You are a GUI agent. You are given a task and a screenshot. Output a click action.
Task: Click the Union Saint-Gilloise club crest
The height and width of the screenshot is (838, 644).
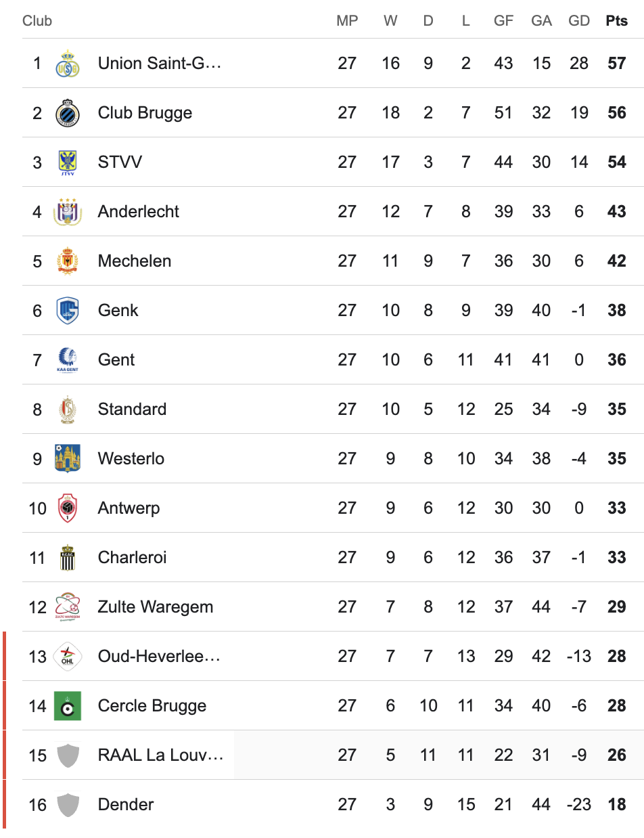click(68, 64)
